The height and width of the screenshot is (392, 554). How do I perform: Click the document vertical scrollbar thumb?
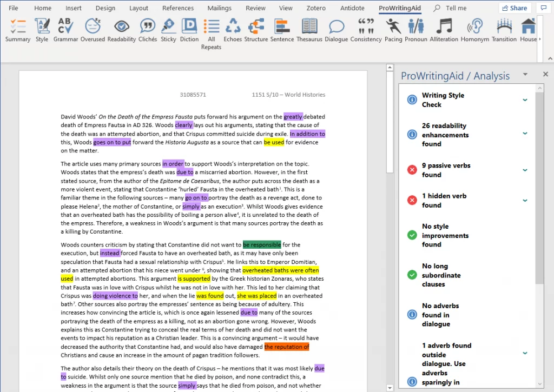coord(390,122)
